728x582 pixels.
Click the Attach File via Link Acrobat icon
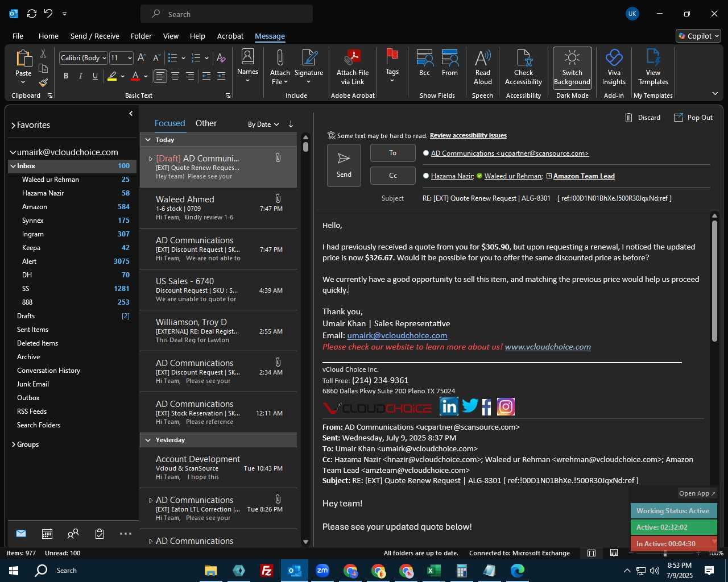pyautogui.click(x=353, y=57)
